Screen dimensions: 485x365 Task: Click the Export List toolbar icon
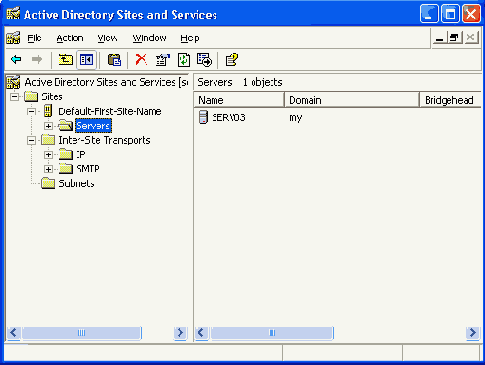(x=204, y=60)
